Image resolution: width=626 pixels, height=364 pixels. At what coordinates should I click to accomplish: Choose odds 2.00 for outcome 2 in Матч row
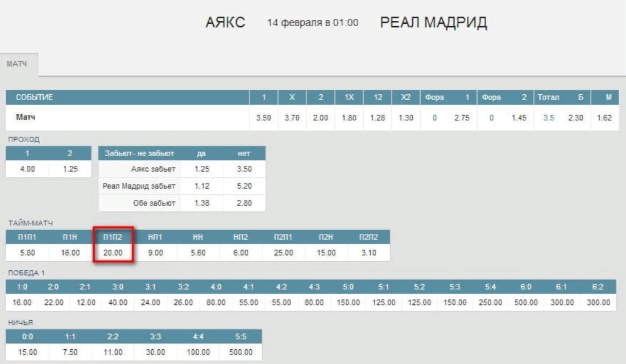click(x=321, y=118)
